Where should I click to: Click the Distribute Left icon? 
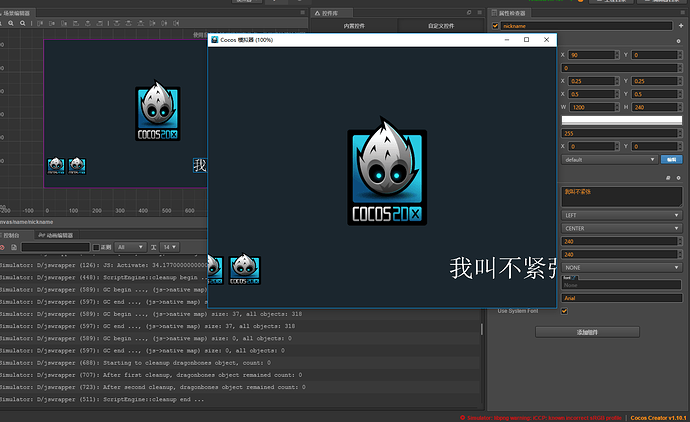click(152, 23)
